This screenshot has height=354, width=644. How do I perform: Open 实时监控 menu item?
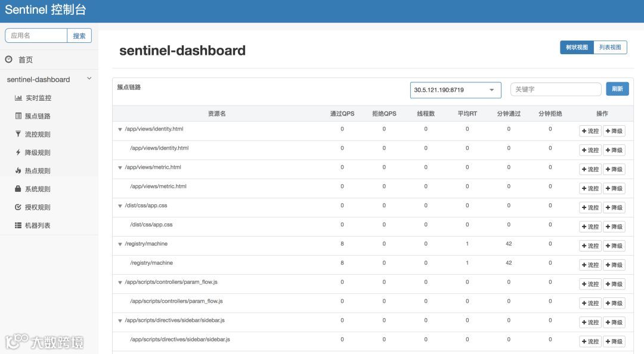click(39, 98)
